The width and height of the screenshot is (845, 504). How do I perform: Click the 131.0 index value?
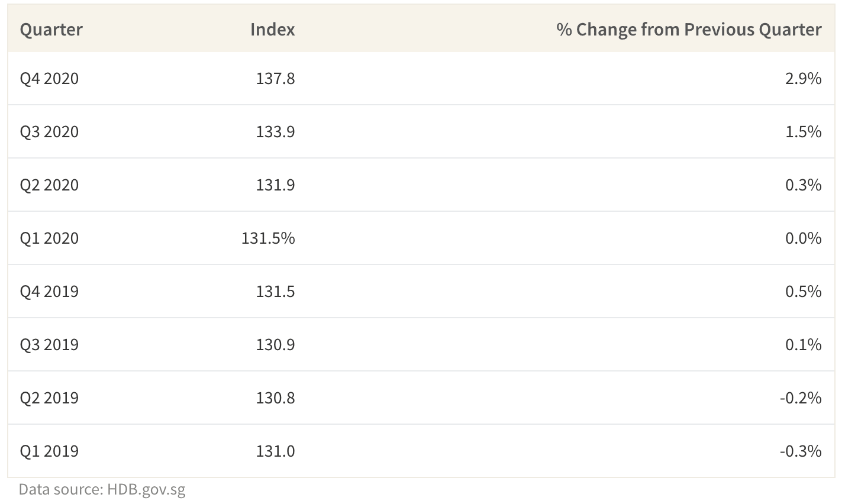click(x=275, y=451)
